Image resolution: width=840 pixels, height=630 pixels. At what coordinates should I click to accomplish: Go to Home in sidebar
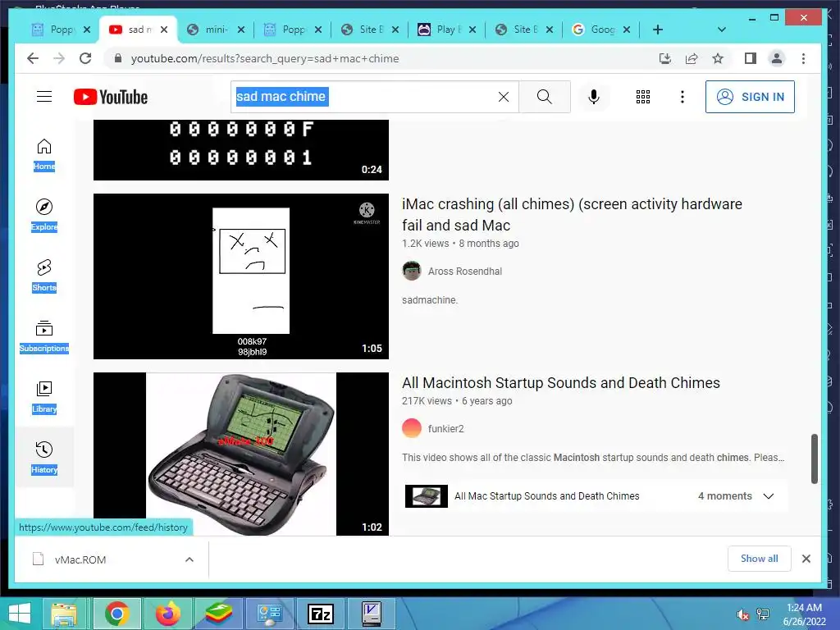44,155
